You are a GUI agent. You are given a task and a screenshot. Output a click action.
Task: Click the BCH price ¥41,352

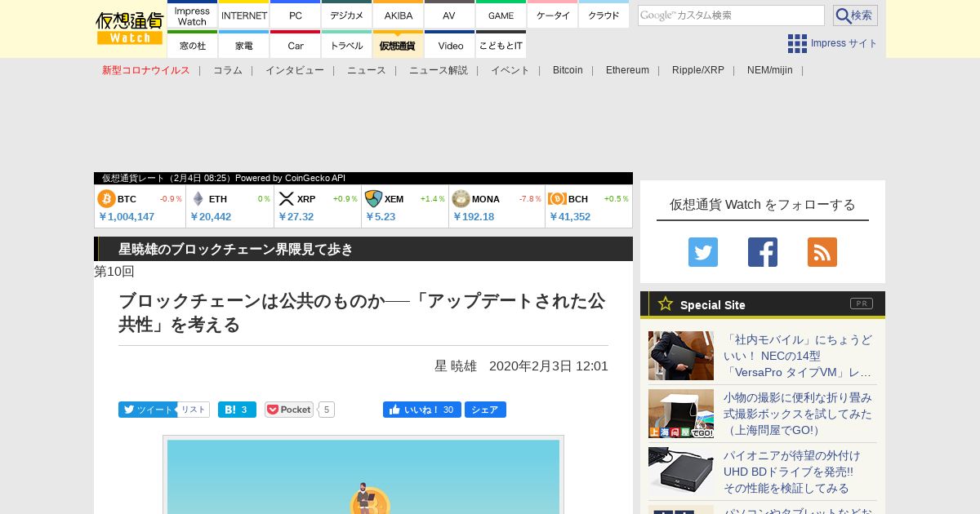coord(570,217)
